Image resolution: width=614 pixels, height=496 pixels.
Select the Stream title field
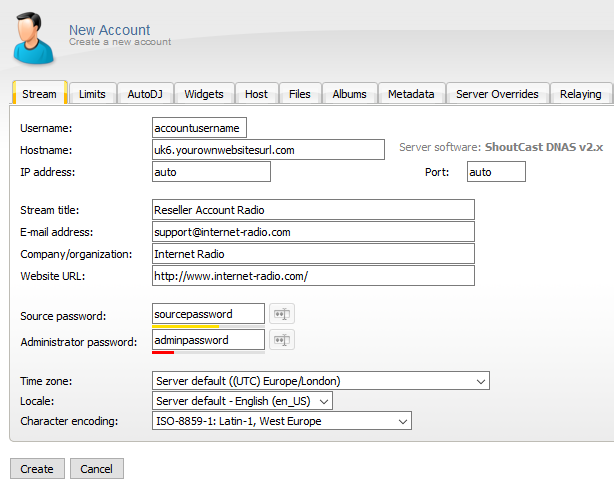(x=312, y=210)
